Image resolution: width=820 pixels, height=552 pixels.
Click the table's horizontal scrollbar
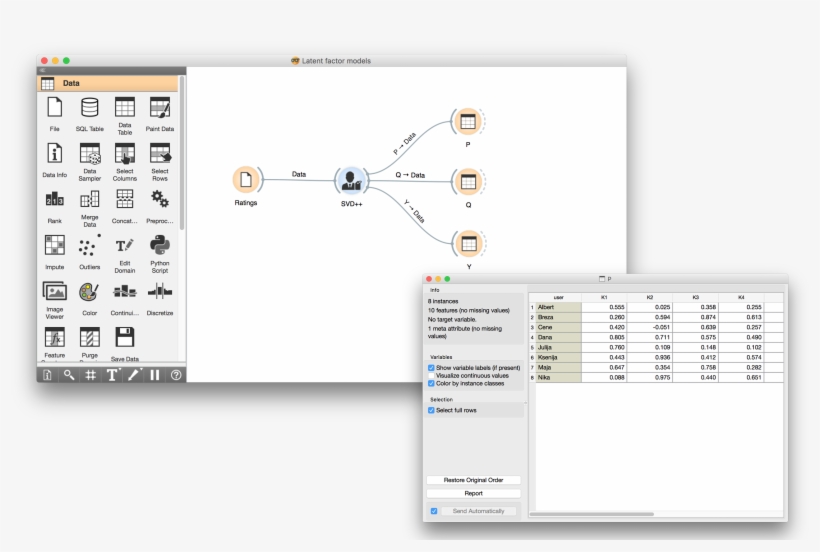pos(592,514)
